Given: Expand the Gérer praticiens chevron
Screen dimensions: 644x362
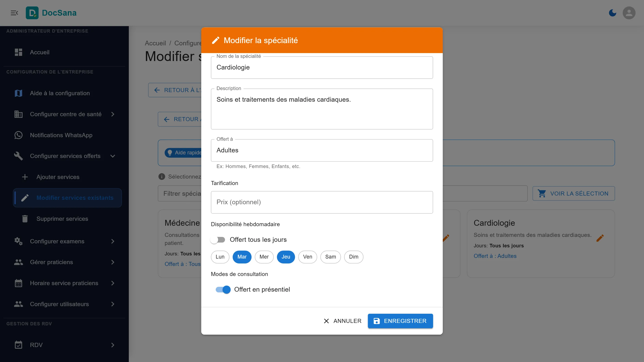Looking at the screenshot, I should [x=113, y=262].
